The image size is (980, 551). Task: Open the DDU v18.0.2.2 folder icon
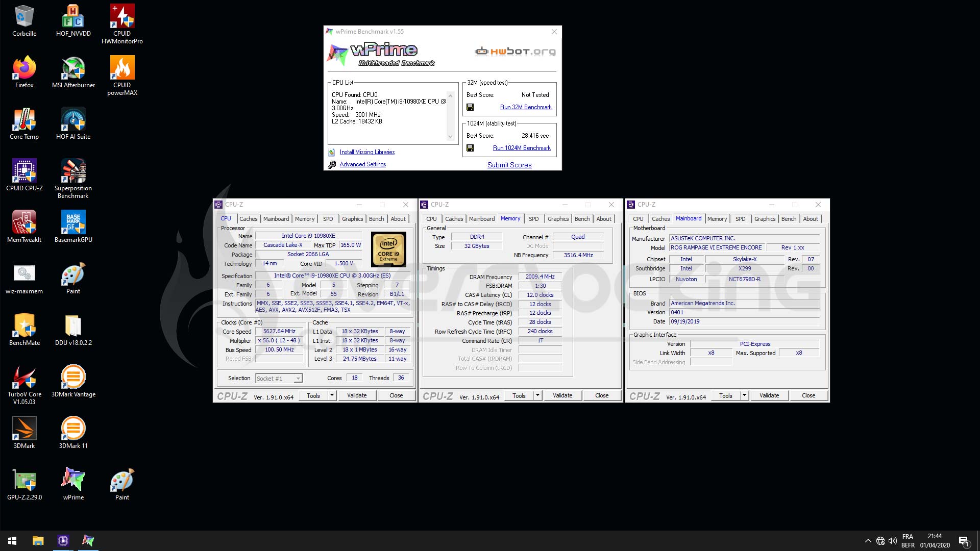pyautogui.click(x=73, y=330)
